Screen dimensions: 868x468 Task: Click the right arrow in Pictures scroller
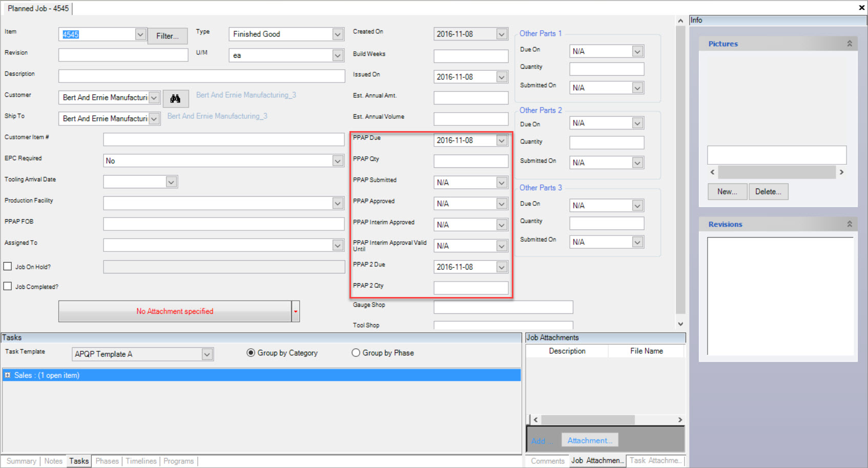(x=841, y=172)
